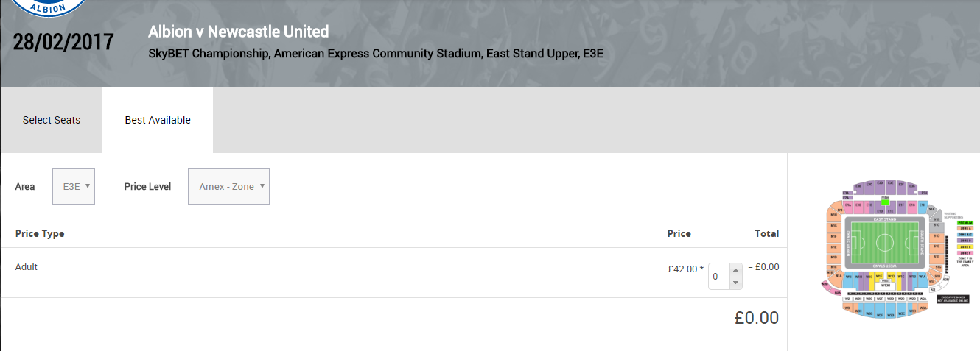This screenshot has height=351, width=980.
Task: Expand the Price Level Amex - Zone dropdown
Action: tap(228, 186)
